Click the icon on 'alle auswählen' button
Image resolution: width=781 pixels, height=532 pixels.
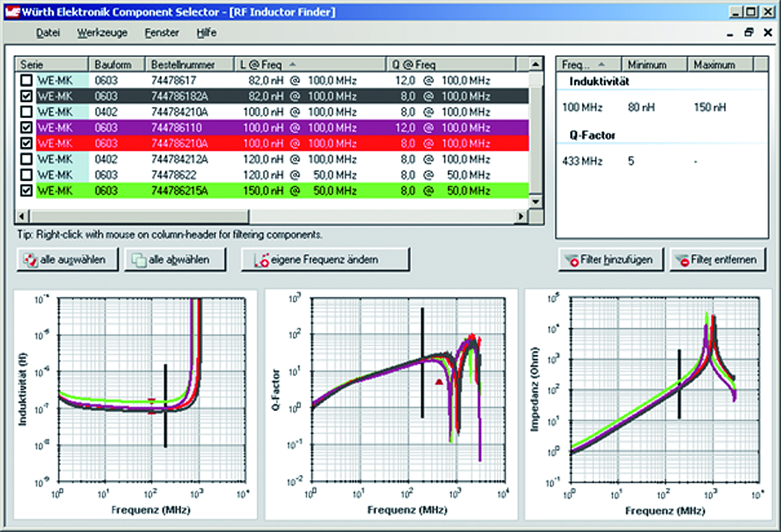click(x=30, y=260)
